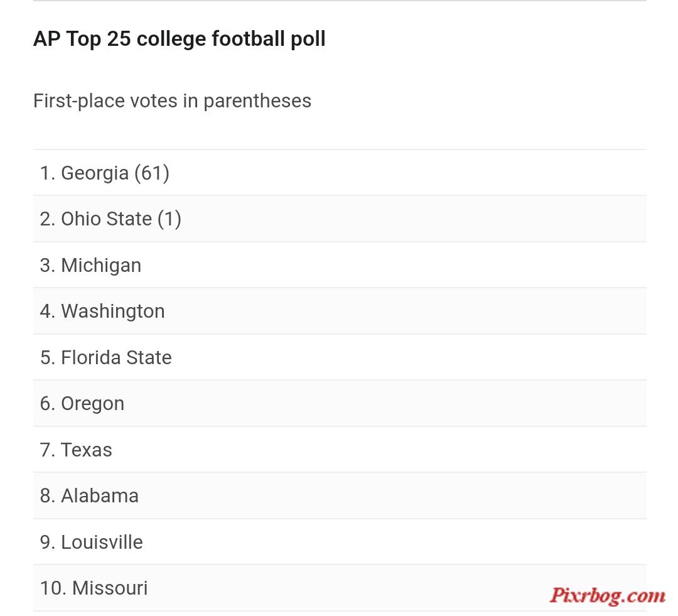Select the Washington entry in the poll
This screenshot has height=616, width=678.
[x=340, y=311]
